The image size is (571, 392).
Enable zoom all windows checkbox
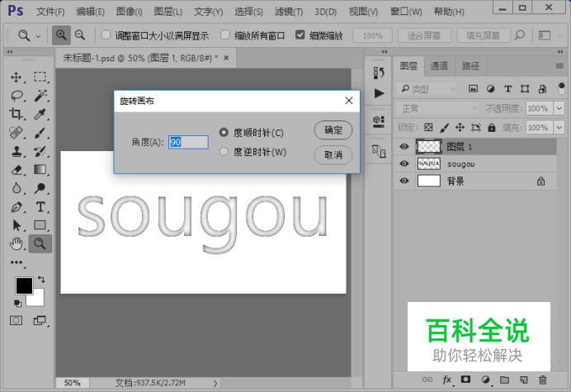[x=225, y=35]
